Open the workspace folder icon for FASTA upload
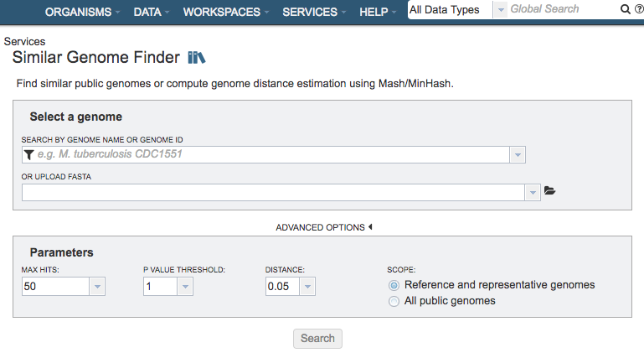This screenshot has width=644, height=358. point(549,190)
